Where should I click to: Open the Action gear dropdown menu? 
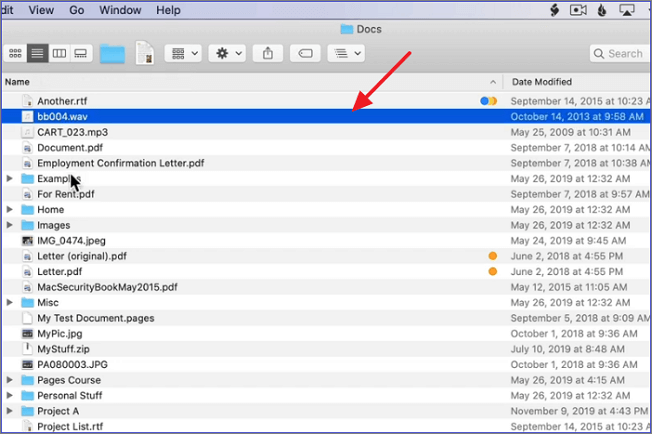tap(225, 53)
